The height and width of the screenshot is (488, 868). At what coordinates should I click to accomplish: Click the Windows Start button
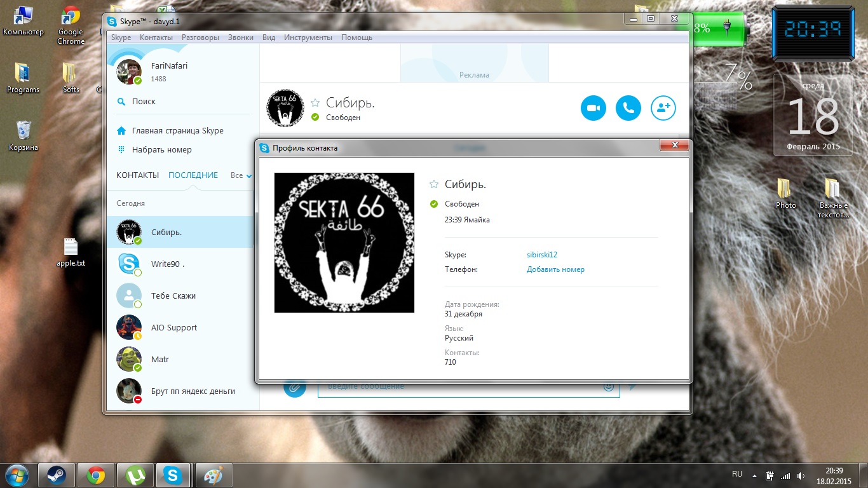(17, 475)
